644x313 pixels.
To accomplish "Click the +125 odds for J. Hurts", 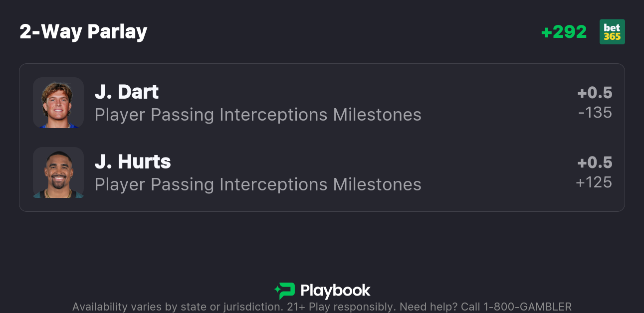I will pyautogui.click(x=594, y=182).
